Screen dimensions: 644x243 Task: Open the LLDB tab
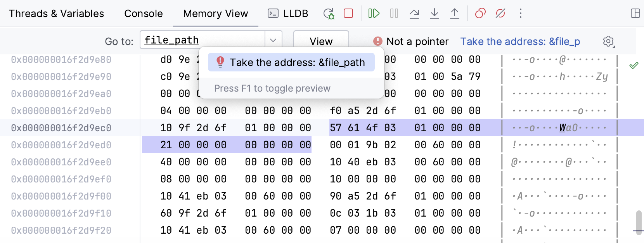tap(288, 14)
